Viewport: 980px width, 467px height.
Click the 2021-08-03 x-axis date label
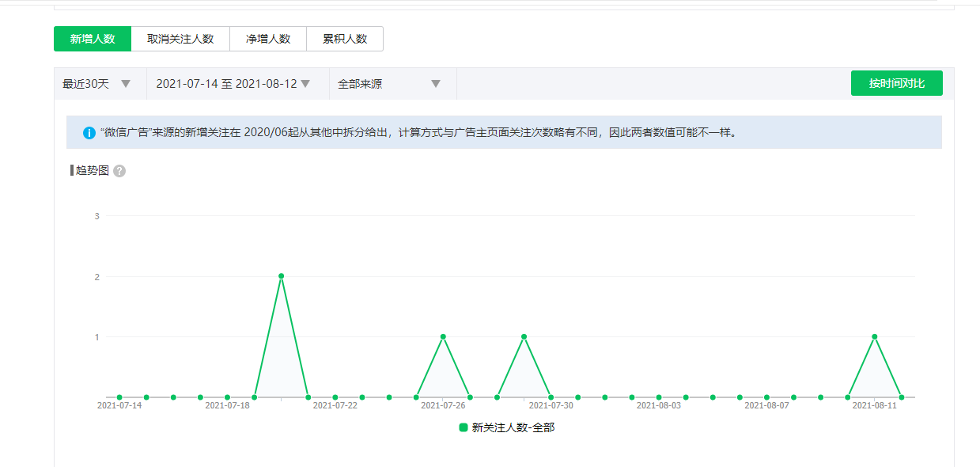tap(658, 406)
